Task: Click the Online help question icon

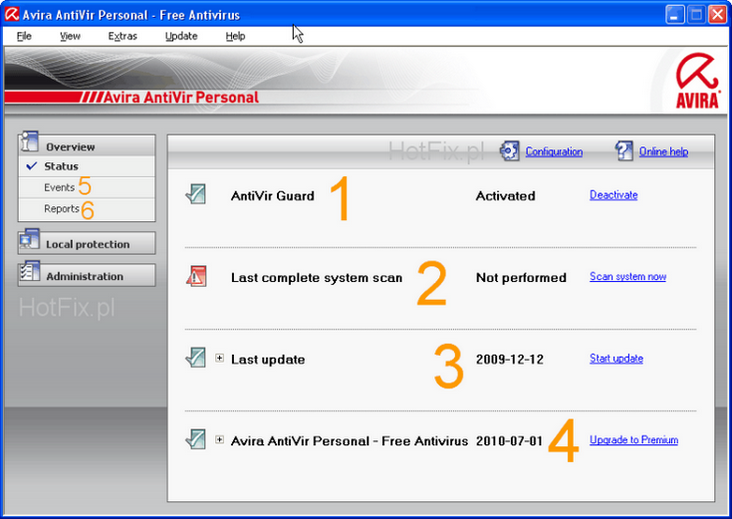Action: pos(624,151)
